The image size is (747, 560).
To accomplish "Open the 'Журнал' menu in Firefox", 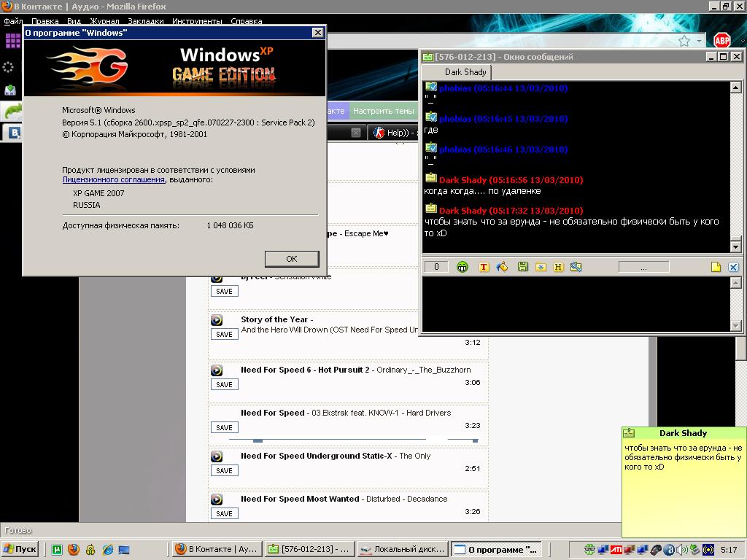I will coord(104,21).
